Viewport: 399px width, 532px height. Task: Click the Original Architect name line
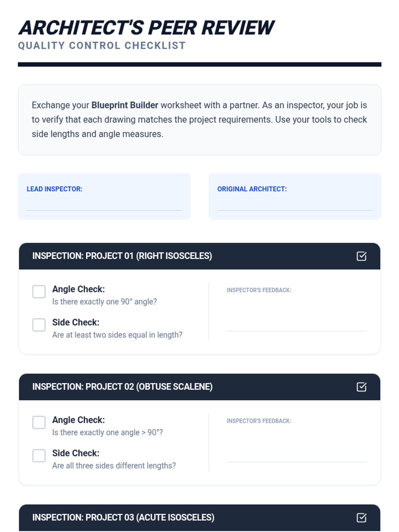click(x=295, y=205)
